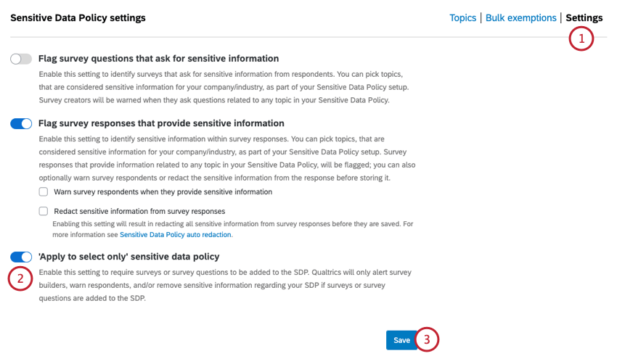Click the red circled number 3 marker
Viewport: 617px width, 364px height.
(x=428, y=339)
